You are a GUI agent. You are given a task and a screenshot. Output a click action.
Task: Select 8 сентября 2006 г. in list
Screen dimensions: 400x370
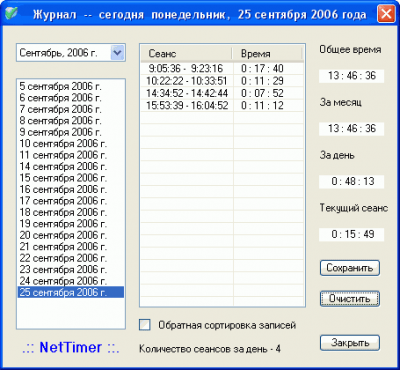tap(71, 121)
